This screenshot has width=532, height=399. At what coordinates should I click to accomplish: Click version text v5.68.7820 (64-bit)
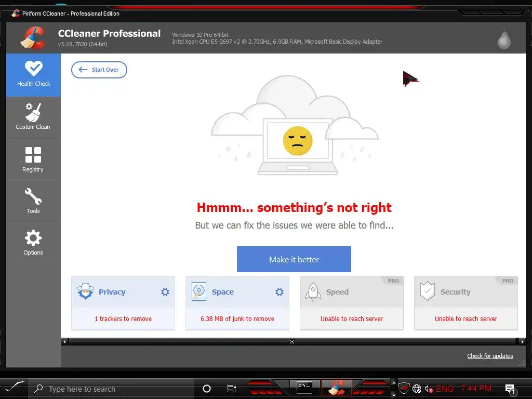click(83, 44)
